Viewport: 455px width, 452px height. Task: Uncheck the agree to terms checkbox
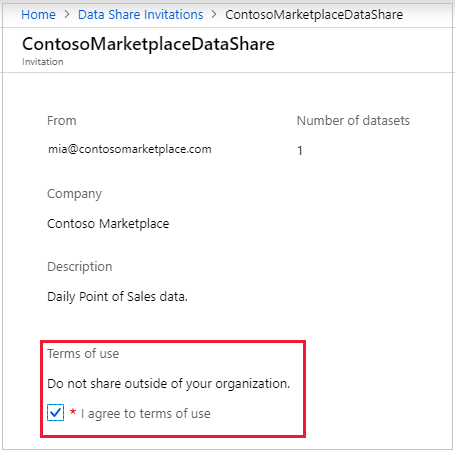click(55, 413)
